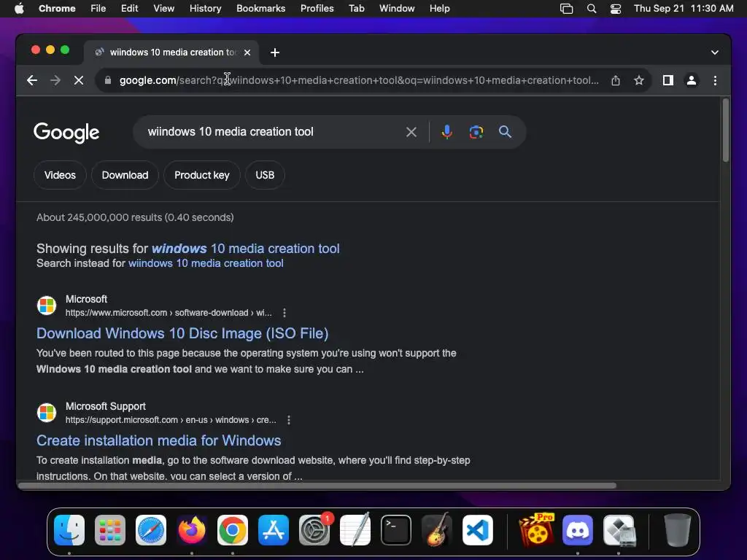
Task: Apply the USB filter chip
Action: (x=265, y=175)
